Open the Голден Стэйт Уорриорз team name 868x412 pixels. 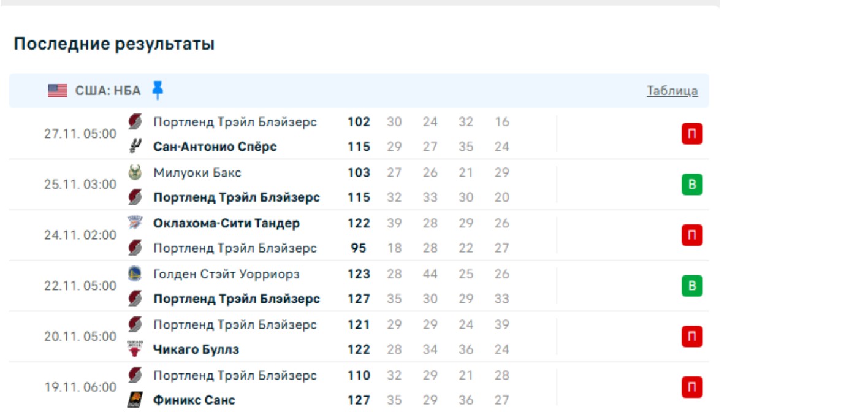(x=226, y=274)
